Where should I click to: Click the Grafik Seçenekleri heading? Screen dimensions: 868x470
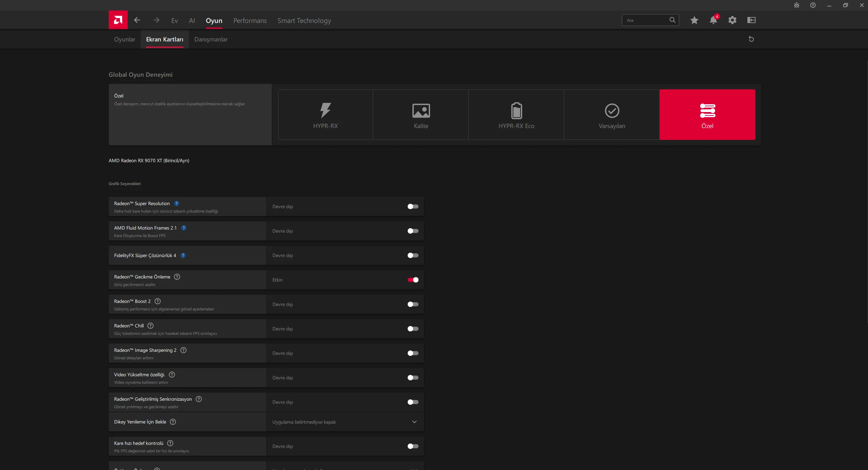coord(125,184)
